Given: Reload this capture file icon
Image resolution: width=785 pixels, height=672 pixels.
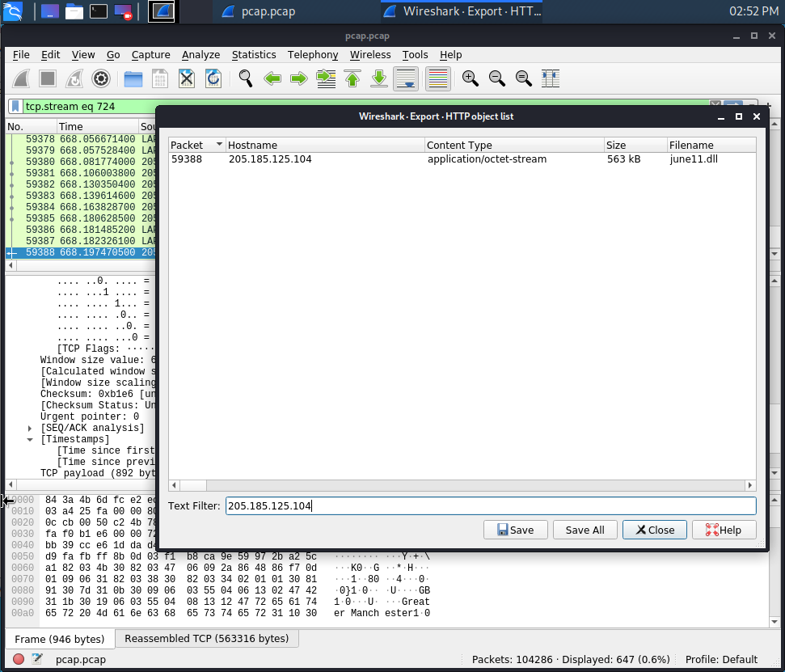Looking at the screenshot, I should [213, 78].
